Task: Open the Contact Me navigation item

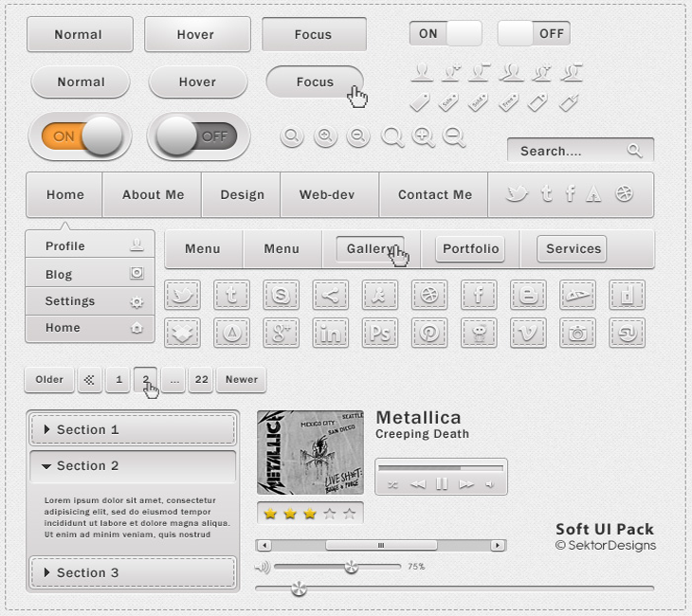Action: tap(435, 194)
